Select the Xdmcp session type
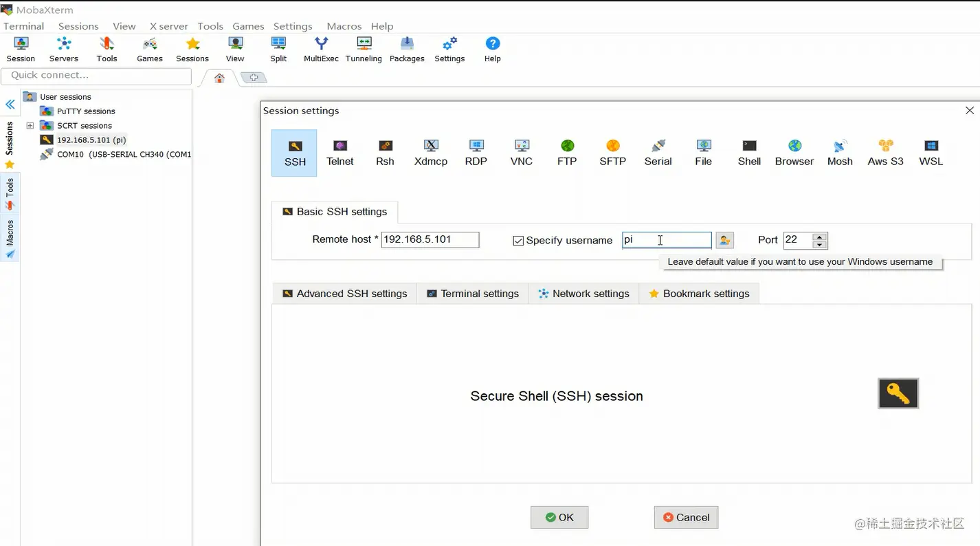The image size is (980, 546). point(431,153)
